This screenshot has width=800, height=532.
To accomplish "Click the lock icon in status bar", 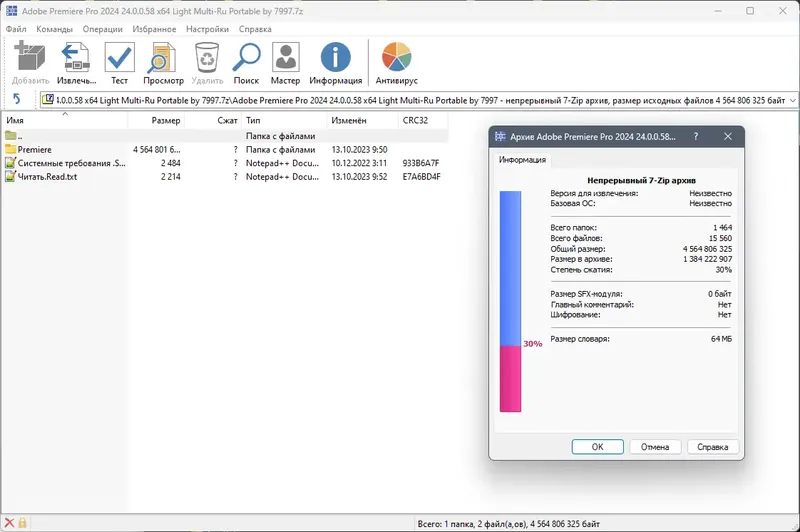I will click(22, 523).
